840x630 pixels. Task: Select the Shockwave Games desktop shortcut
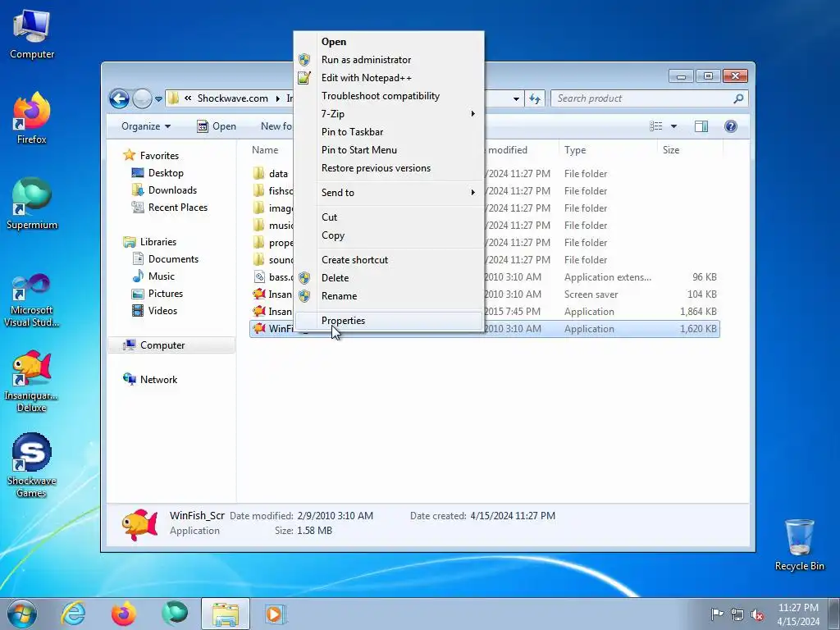pos(32,466)
